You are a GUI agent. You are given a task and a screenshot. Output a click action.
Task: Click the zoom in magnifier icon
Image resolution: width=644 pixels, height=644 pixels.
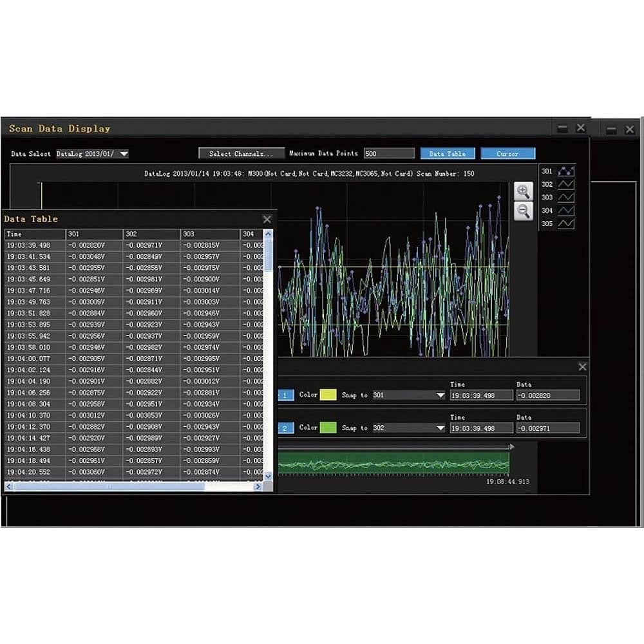[523, 191]
